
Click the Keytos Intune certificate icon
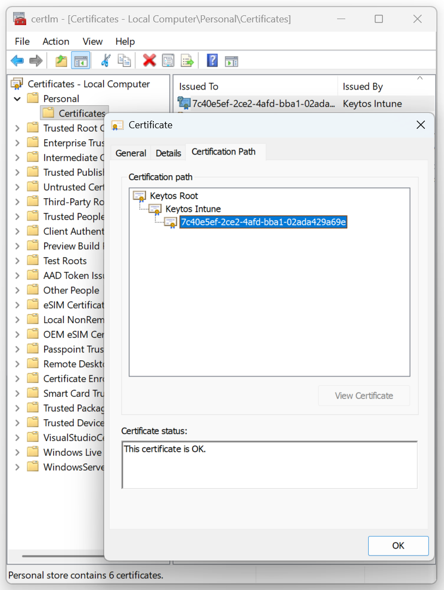pyautogui.click(x=155, y=209)
